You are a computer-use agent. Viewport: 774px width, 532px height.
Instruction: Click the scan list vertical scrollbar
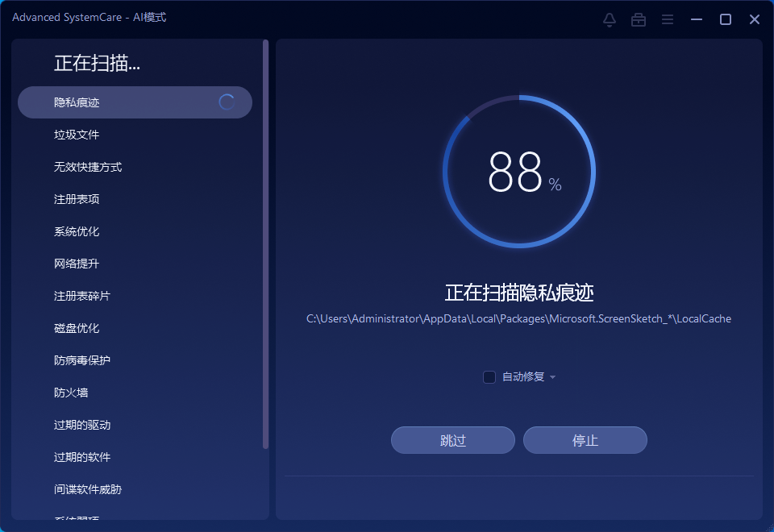point(266,242)
